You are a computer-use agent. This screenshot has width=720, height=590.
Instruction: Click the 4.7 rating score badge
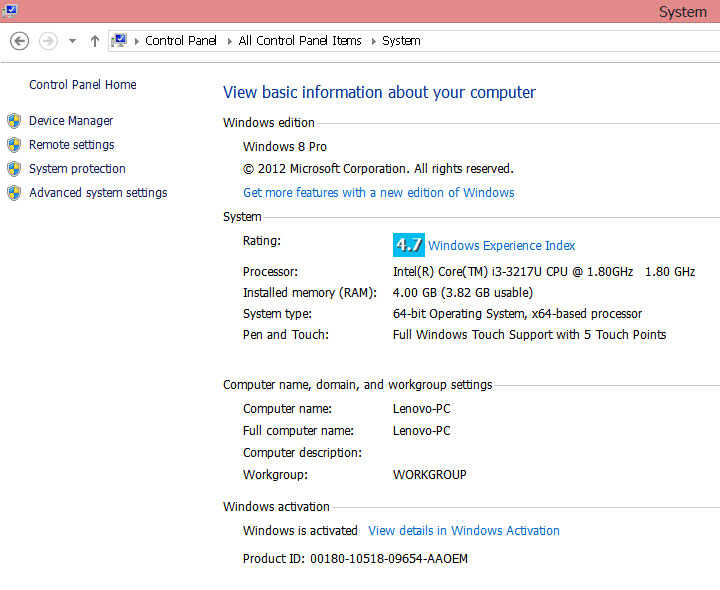click(x=409, y=245)
